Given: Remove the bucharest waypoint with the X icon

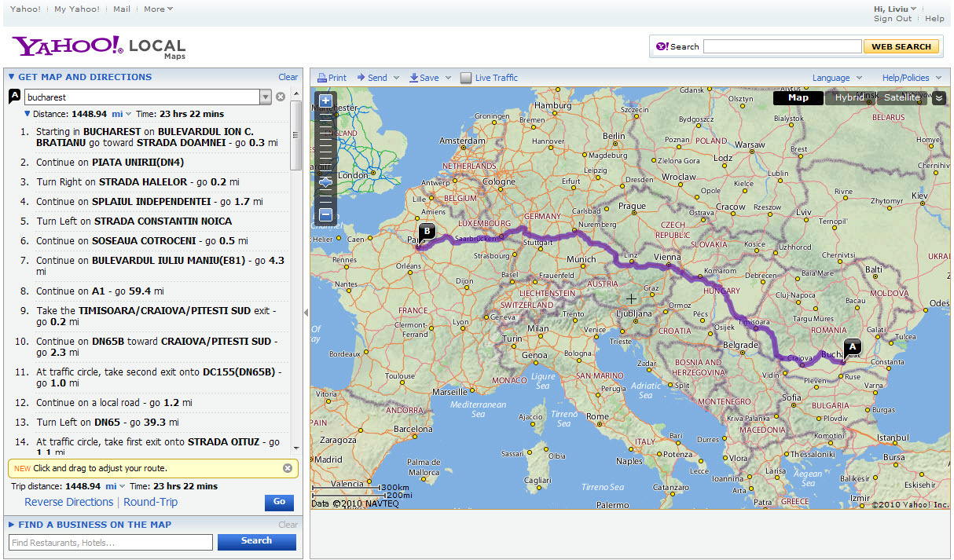Looking at the screenshot, I should pos(281,97).
